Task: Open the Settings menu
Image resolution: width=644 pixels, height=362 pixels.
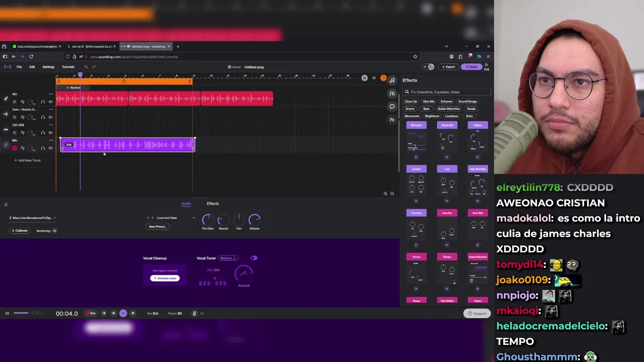Action: (48, 67)
